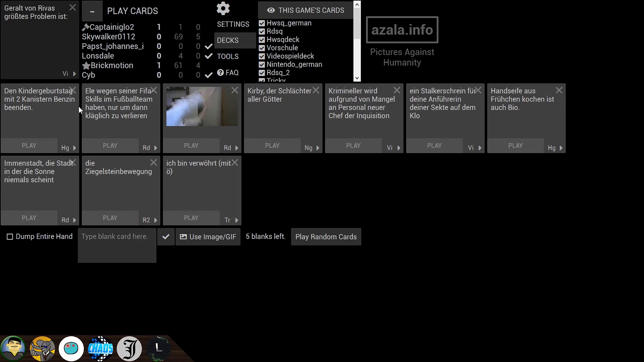
Task: Click the eye icon beside This Game's Cards
Action: click(x=271, y=10)
